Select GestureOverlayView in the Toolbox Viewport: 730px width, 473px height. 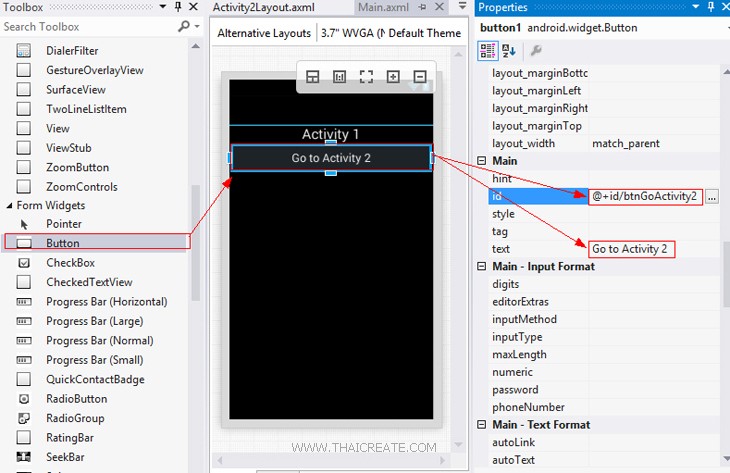(95, 70)
